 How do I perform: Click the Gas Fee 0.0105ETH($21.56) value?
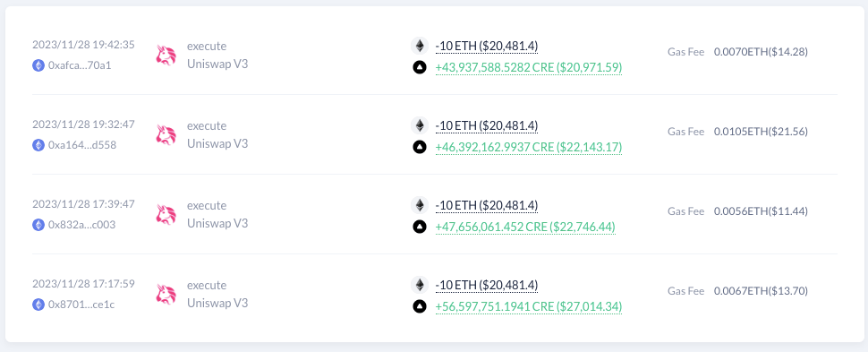click(x=761, y=132)
